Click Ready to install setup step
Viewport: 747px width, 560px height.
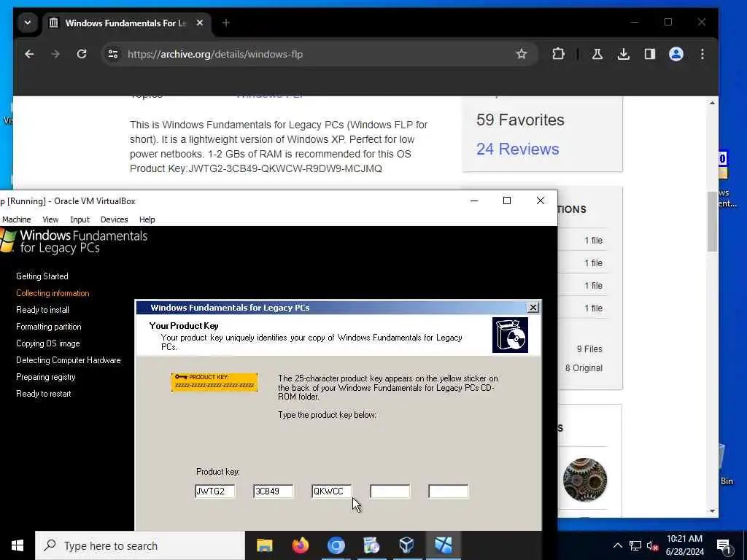(x=42, y=310)
